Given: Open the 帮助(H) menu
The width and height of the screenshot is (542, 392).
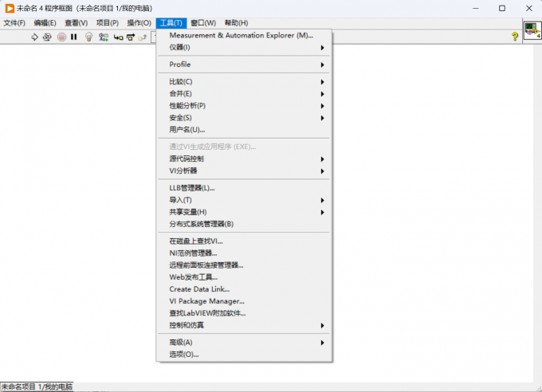Looking at the screenshot, I should (x=236, y=23).
